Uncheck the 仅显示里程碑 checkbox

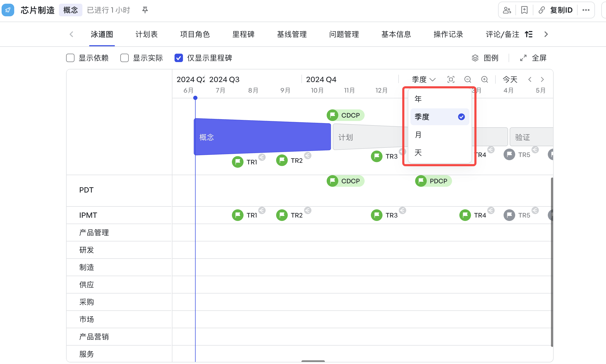tap(179, 58)
